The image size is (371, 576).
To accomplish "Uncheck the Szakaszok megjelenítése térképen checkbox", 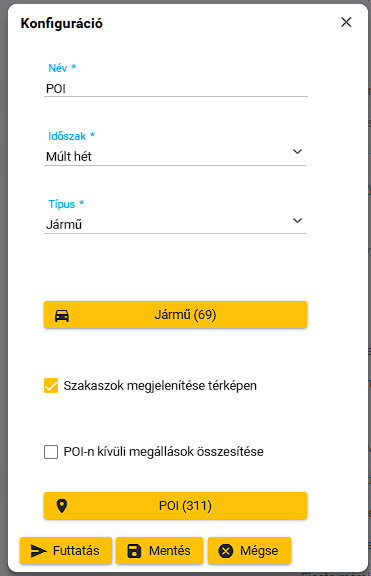I will coord(51,386).
